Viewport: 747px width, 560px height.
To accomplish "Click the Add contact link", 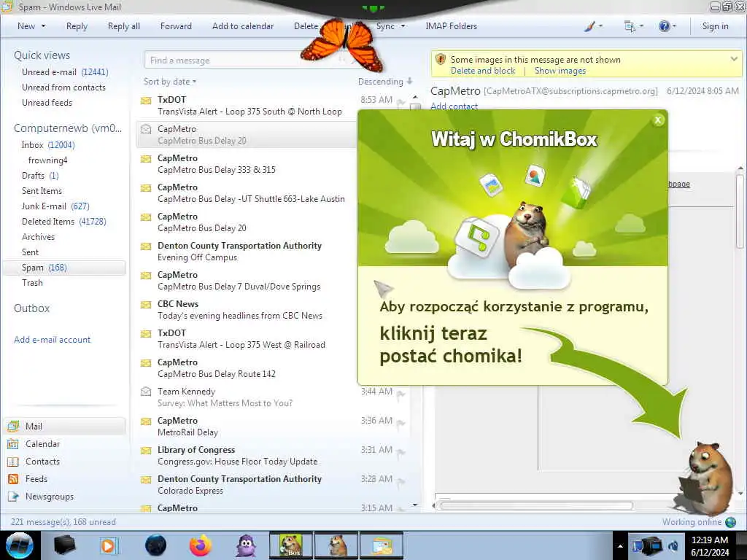I will 454,106.
